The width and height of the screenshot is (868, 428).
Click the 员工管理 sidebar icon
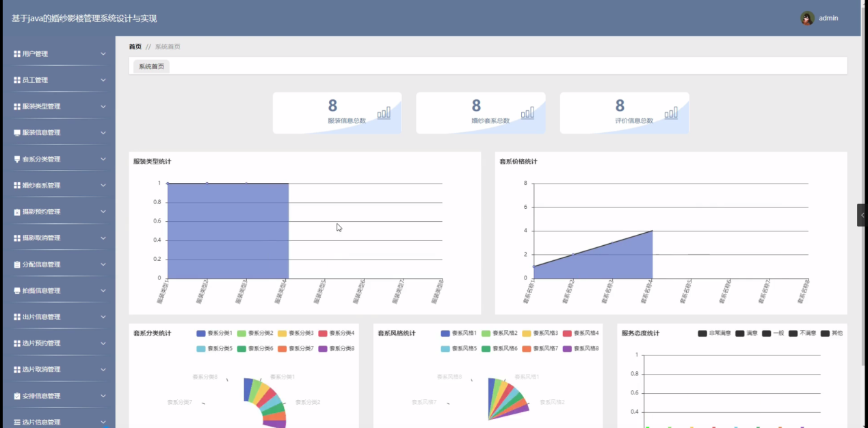coord(17,80)
